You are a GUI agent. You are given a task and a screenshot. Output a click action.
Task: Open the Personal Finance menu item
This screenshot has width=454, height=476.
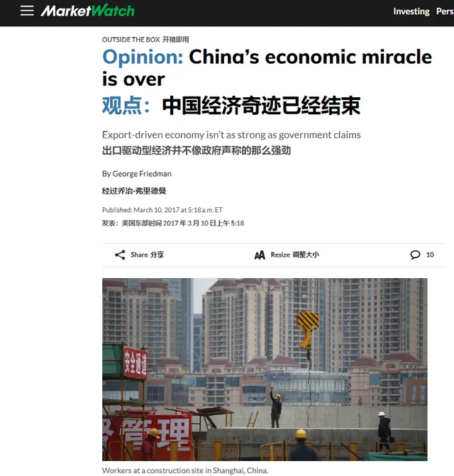(445, 11)
